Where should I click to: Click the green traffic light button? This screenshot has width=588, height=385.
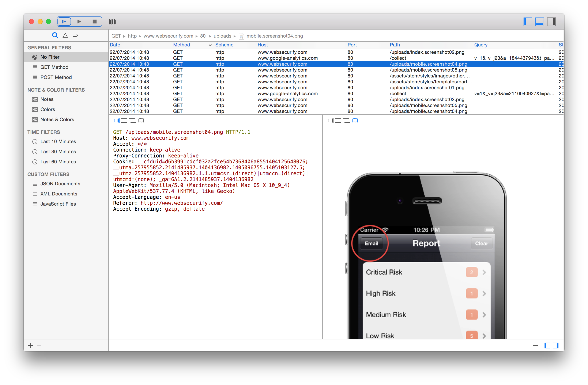49,22
